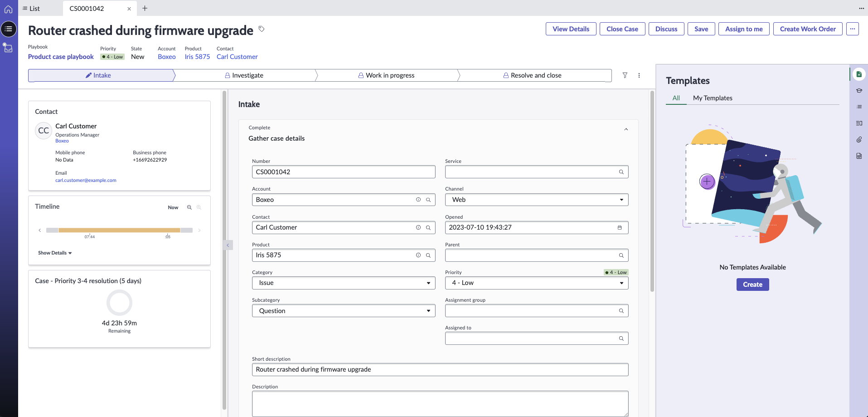Move Timeline forward with right arrow

pyautogui.click(x=199, y=231)
